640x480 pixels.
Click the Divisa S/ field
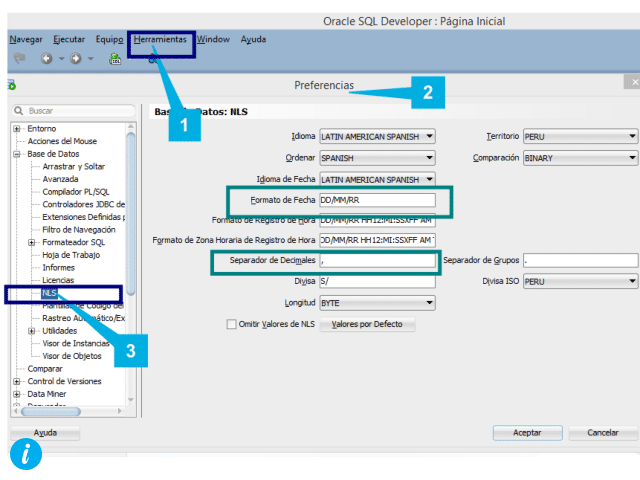pos(377,281)
